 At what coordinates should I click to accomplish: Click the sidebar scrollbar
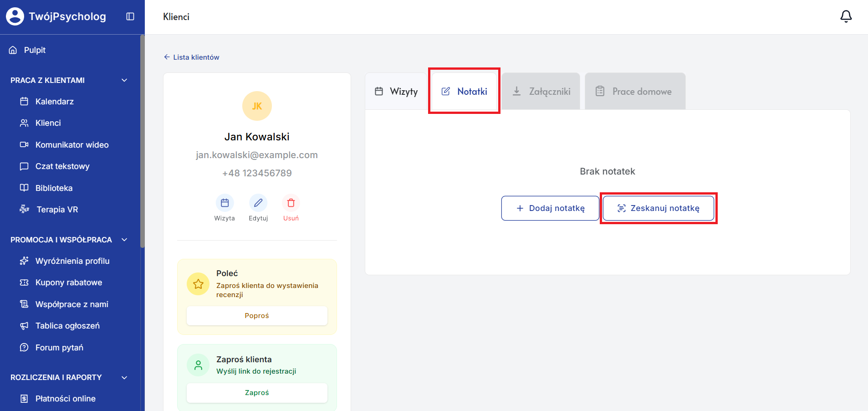(x=143, y=141)
